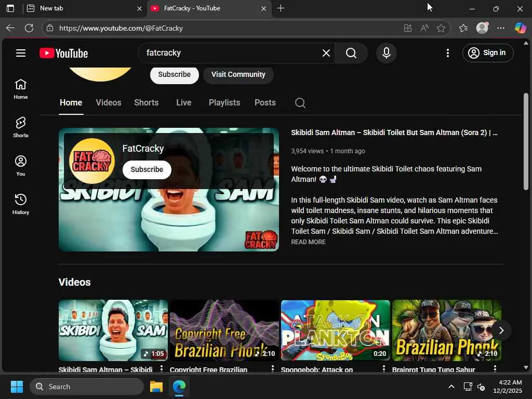532x399 pixels.
Task: Open options for Spongebob: Attack on video
Action: 384,368
